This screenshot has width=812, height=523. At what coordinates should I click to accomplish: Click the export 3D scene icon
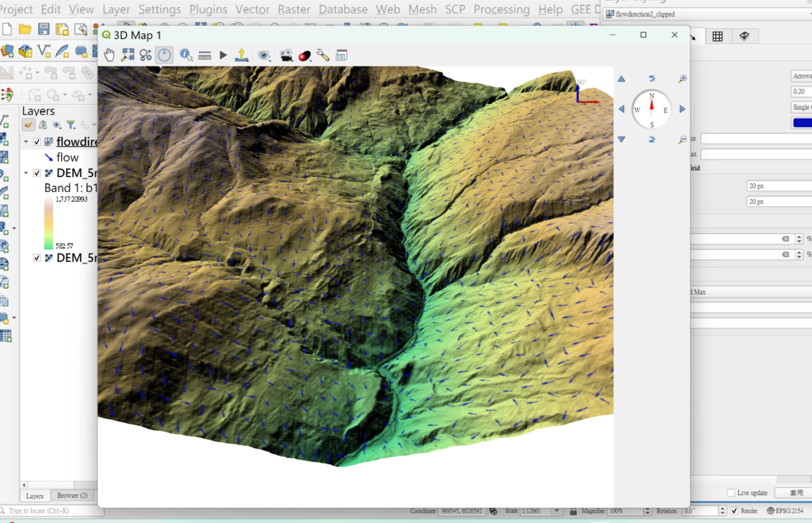point(243,55)
